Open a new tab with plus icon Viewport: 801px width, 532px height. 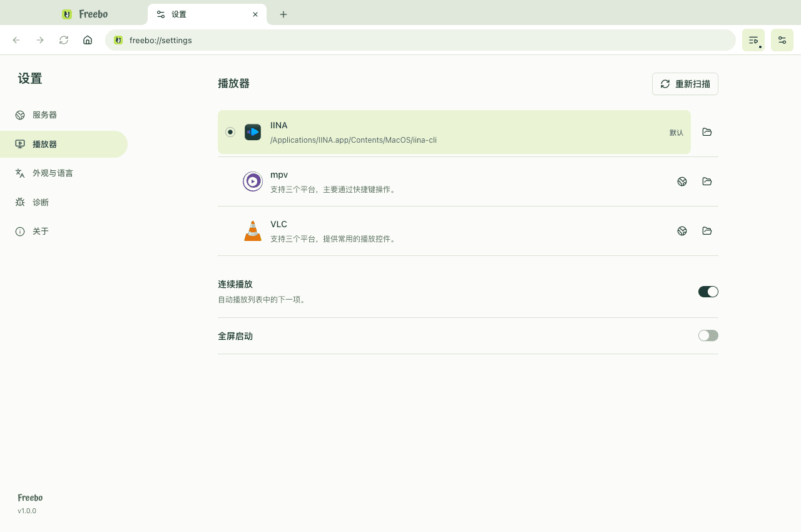click(283, 14)
